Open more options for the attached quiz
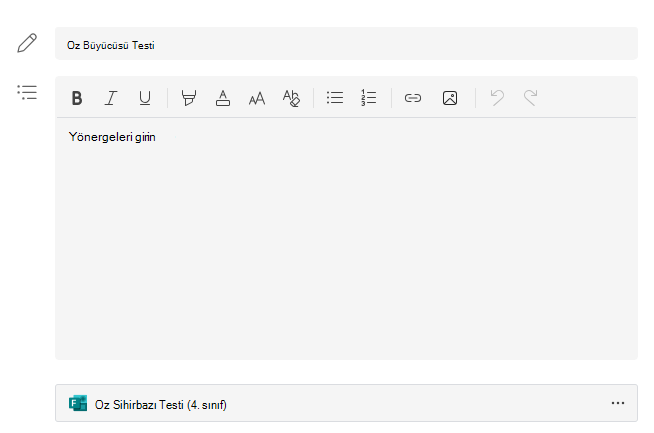Image resolution: width=654 pixels, height=433 pixels. (x=618, y=403)
